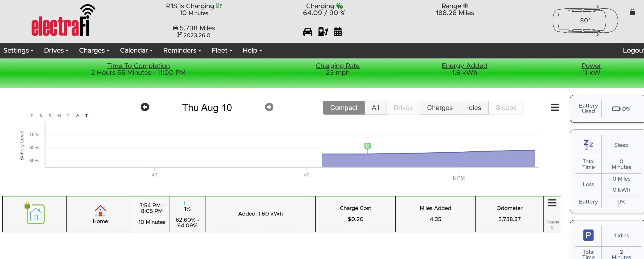Click the small battery bar above 1%
The image size is (644, 259).
pyautogui.click(x=187, y=203)
